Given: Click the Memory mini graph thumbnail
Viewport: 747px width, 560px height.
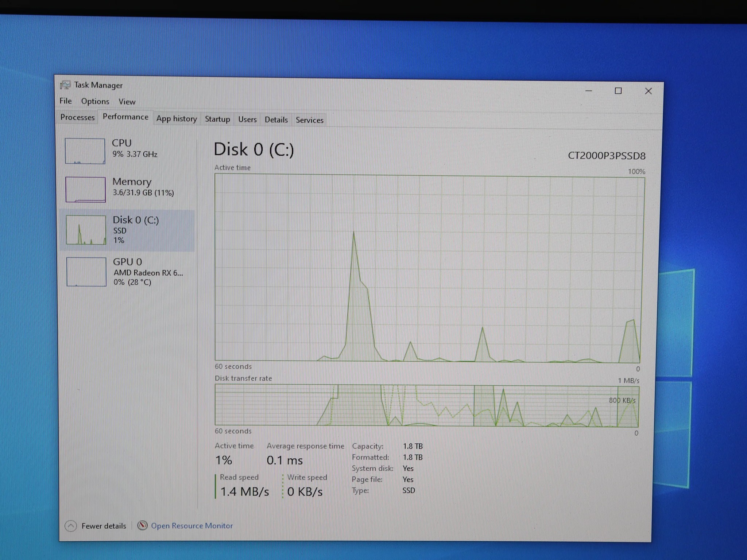Looking at the screenshot, I should pyautogui.click(x=86, y=190).
